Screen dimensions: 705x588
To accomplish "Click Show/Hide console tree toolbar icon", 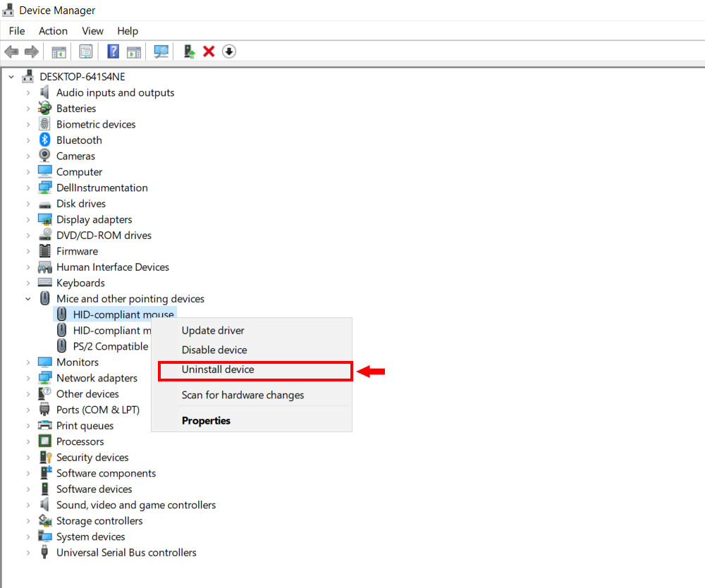I will (59, 51).
